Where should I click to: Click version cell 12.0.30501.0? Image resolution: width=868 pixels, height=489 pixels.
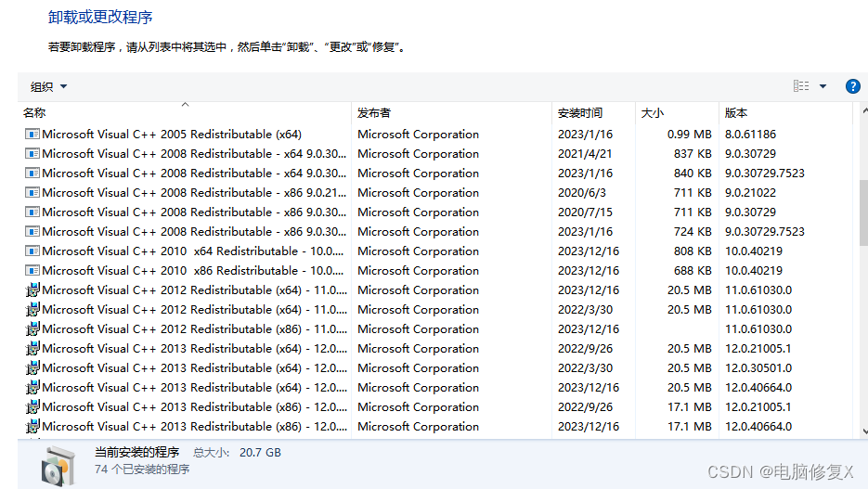[758, 367]
